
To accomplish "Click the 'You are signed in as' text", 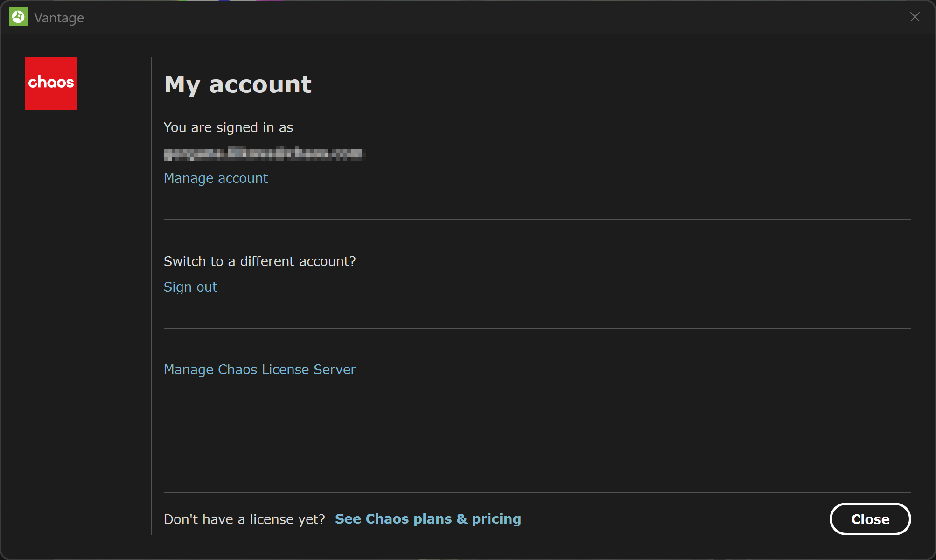I will (x=228, y=127).
